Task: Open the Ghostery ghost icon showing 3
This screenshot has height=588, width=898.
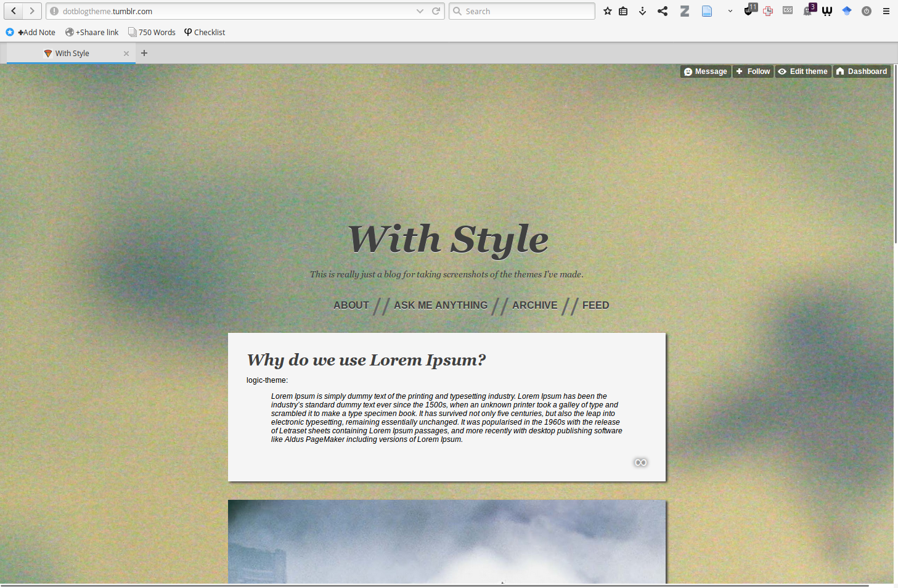Action: (x=809, y=9)
